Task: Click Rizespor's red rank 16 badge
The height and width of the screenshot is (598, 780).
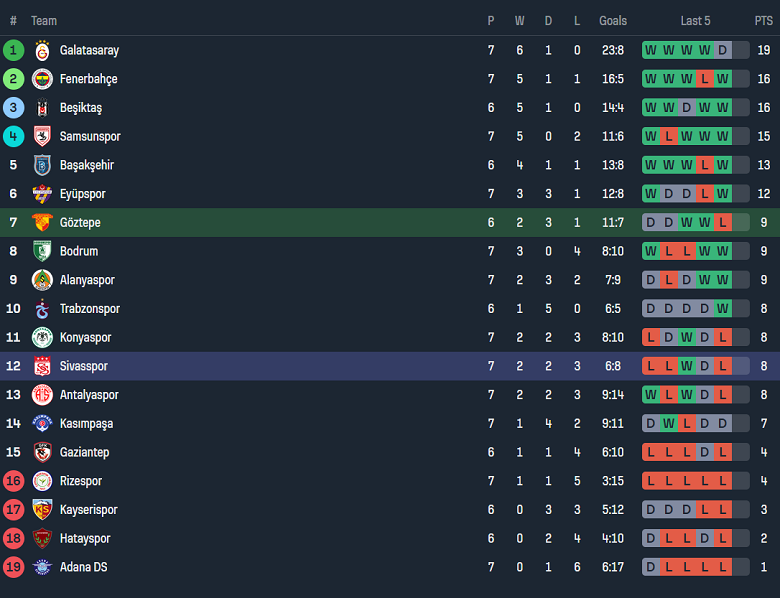Action: click(x=13, y=481)
